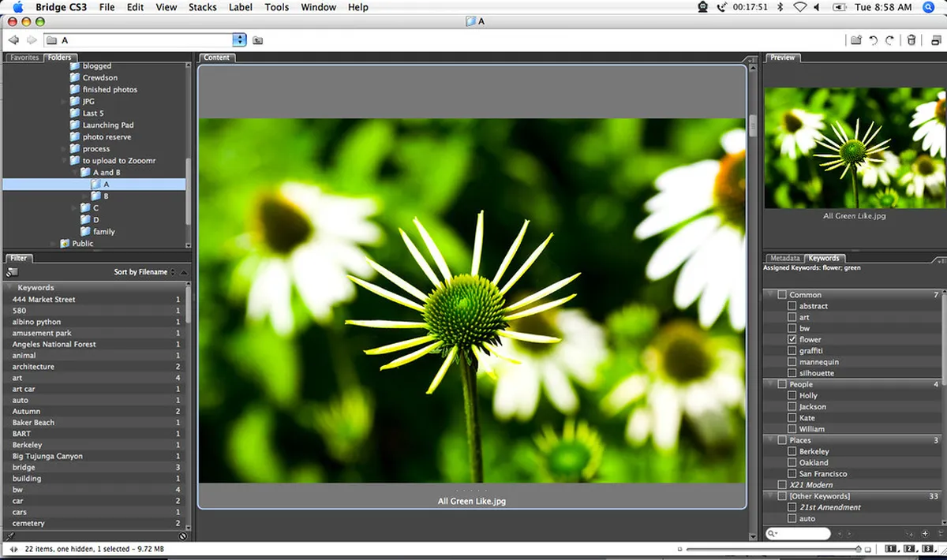Add new keyword with plus icon

pos(924,534)
